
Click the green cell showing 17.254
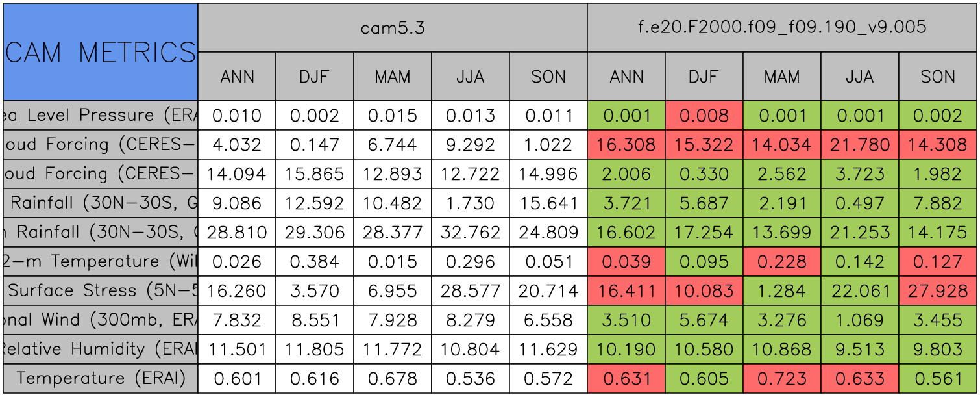point(704,233)
